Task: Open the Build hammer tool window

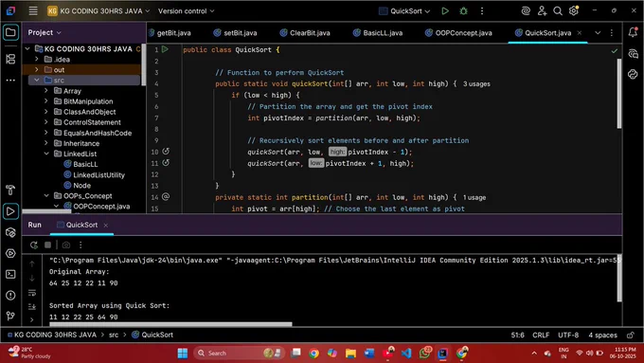Action: pos(10,190)
